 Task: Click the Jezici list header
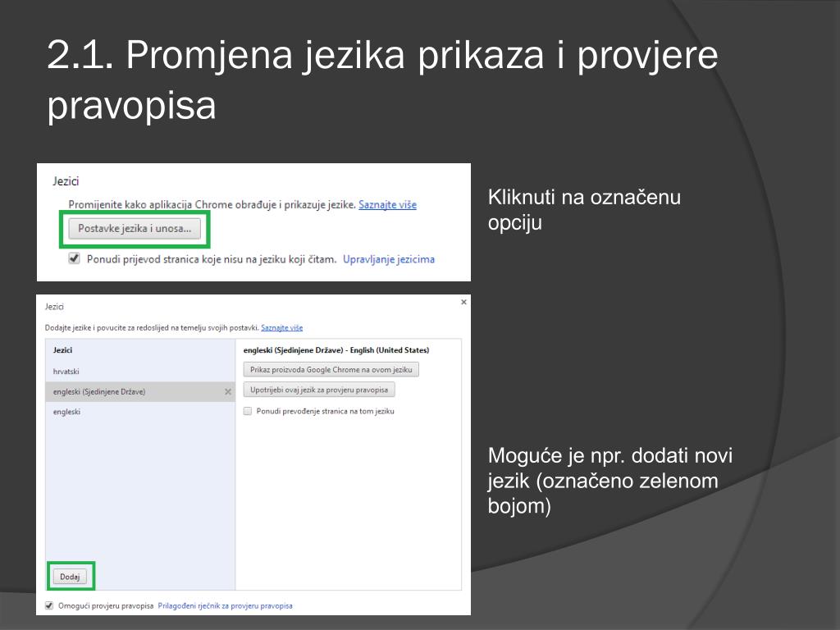click(x=62, y=349)
